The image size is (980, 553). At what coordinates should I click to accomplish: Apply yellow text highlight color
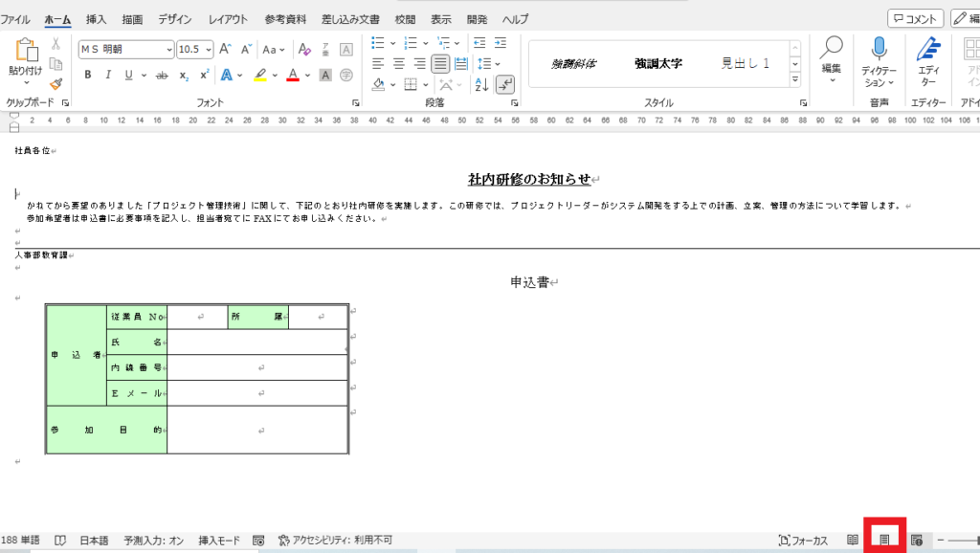[260, 75]
